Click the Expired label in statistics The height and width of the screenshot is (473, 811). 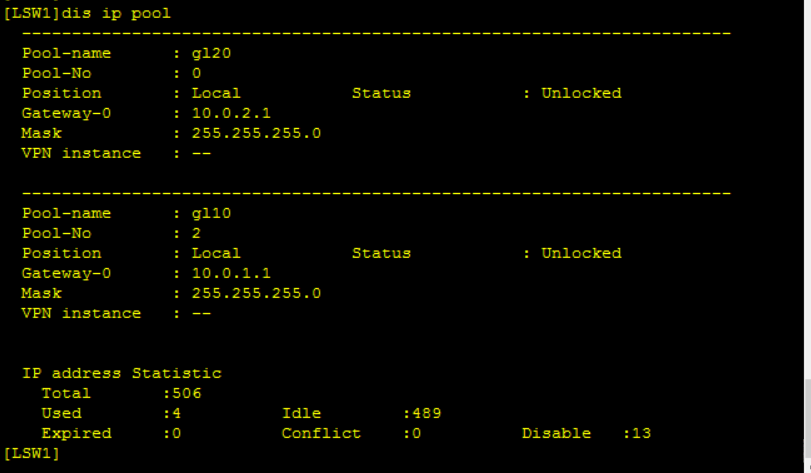click(x=76, y=433)
